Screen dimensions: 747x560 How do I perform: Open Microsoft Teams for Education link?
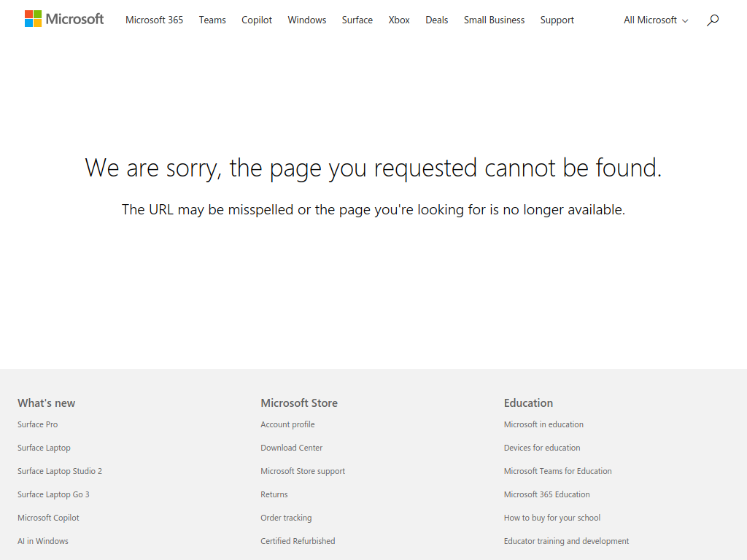click(557, 471)
